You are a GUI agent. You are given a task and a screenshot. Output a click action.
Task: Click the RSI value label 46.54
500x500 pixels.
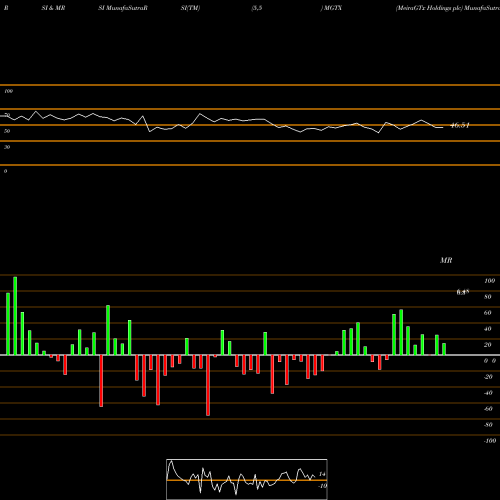coord(460,126)
